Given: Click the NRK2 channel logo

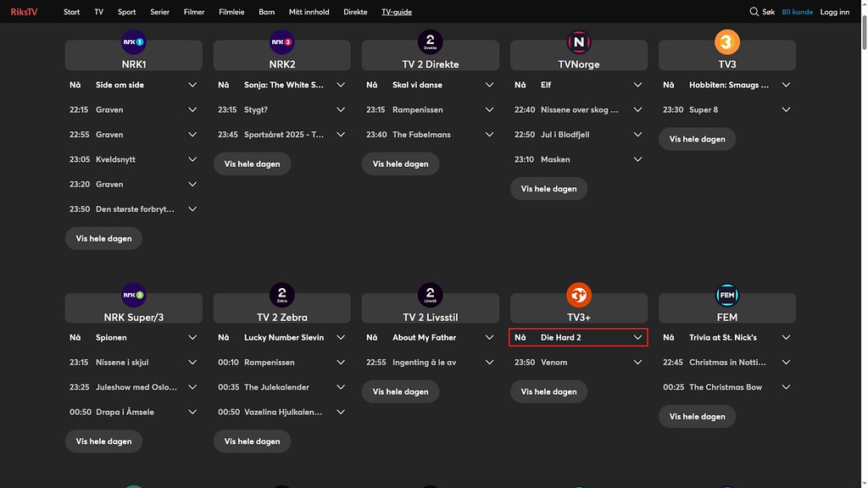Looking at the screenshot, I should click(281, 42).
